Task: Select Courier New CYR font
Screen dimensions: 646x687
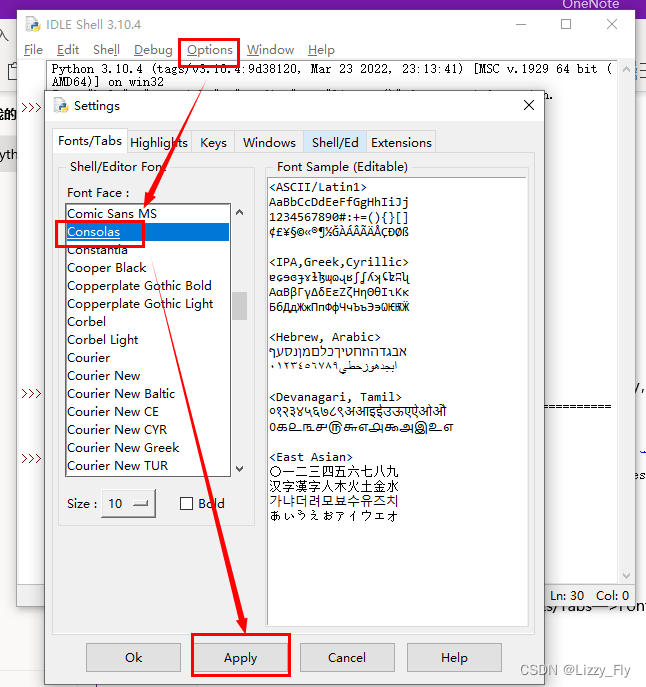Action: click(x=147, y=429)
